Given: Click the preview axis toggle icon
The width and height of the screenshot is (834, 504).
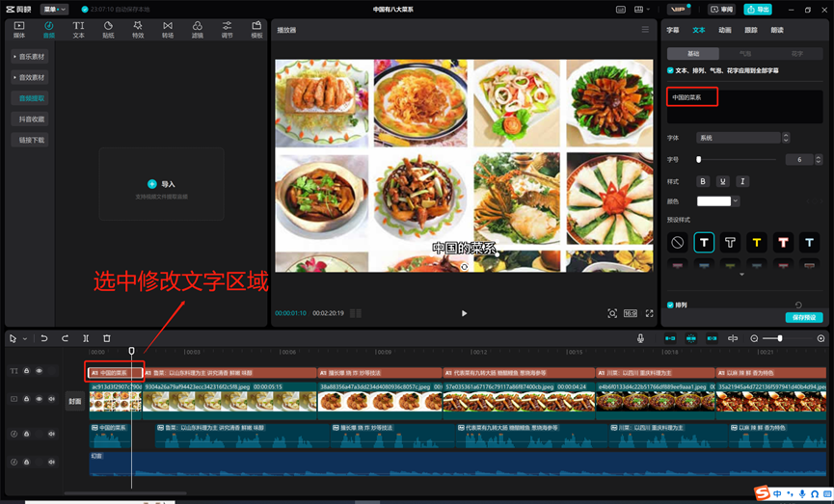Looking at the screenshot, I should point(733,338).
